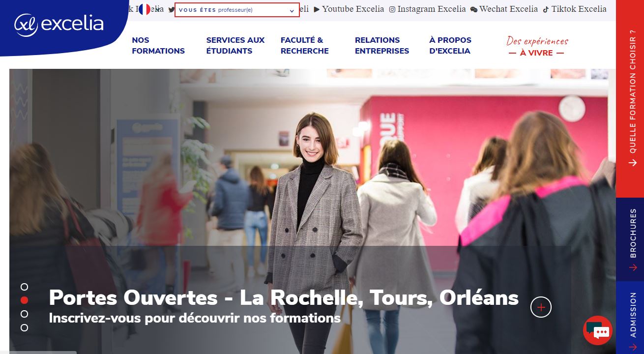
Task: Open the Wechat Excelia link
Action: coord(504,9)
